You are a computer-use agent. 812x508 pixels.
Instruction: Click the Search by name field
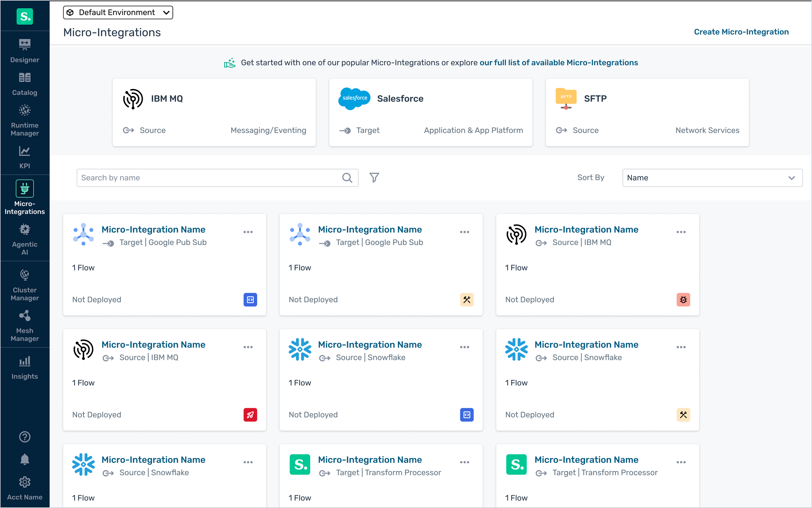pos(208,177)
